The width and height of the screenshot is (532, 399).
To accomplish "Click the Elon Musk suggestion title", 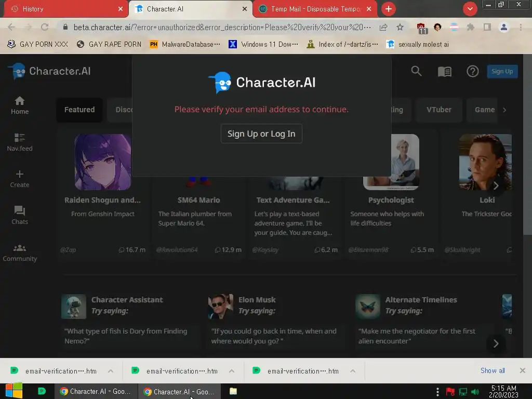I will coord(257,300).
